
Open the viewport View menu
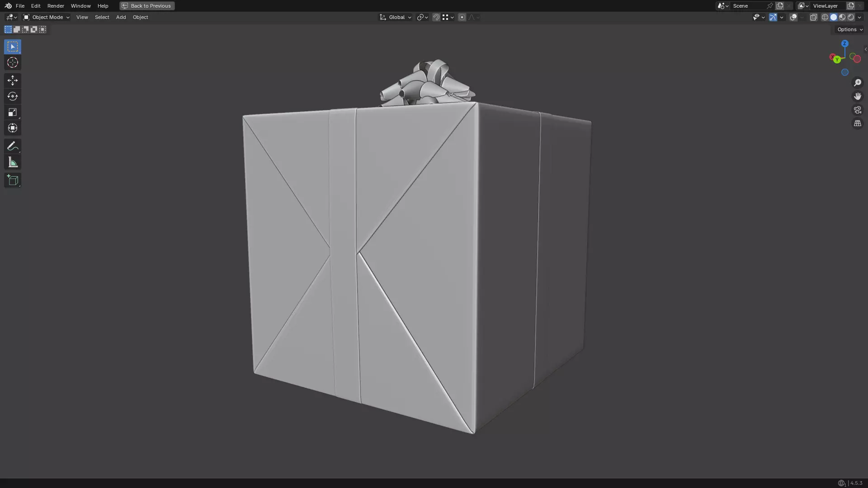[x=82, y=17]
